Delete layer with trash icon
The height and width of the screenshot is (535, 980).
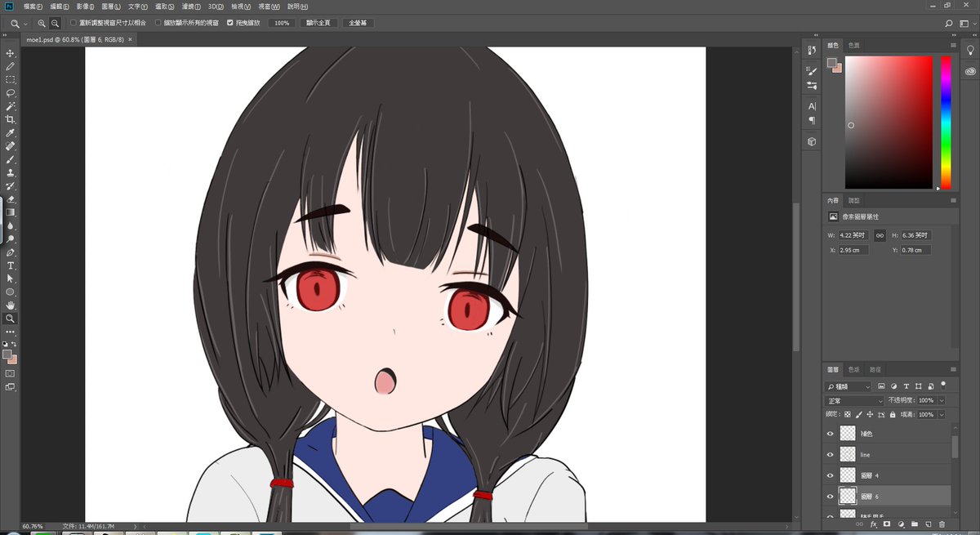[x=942, y=524]
